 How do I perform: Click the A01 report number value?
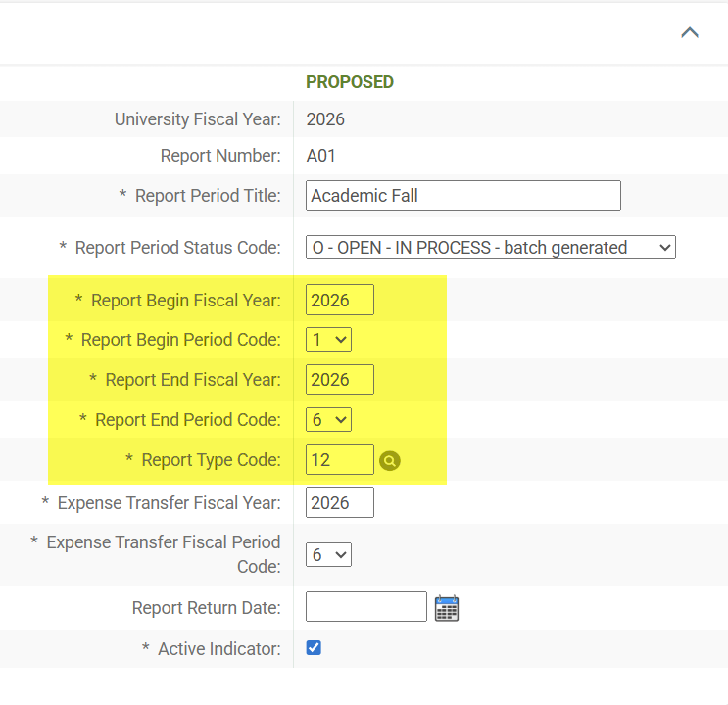click(321, 156)
